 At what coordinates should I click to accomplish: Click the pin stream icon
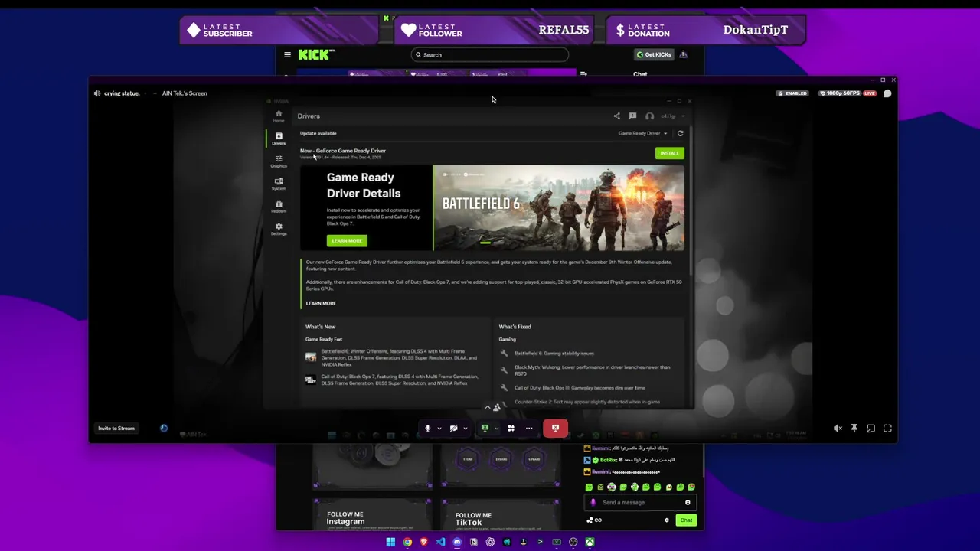(854, 429)
